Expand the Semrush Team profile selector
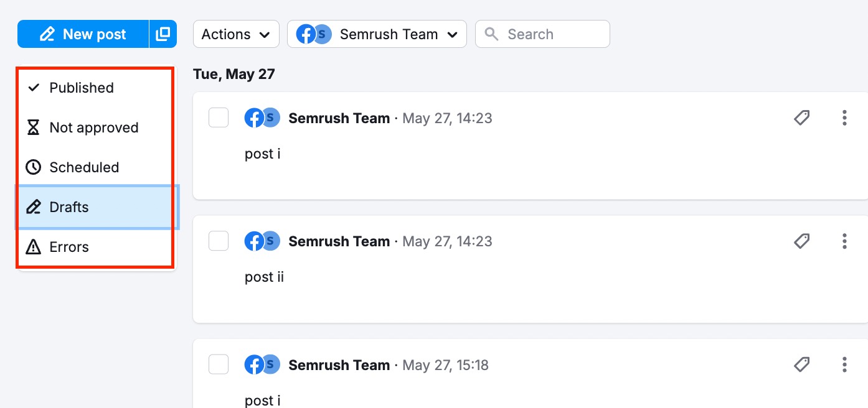 (x=377, y=34)
